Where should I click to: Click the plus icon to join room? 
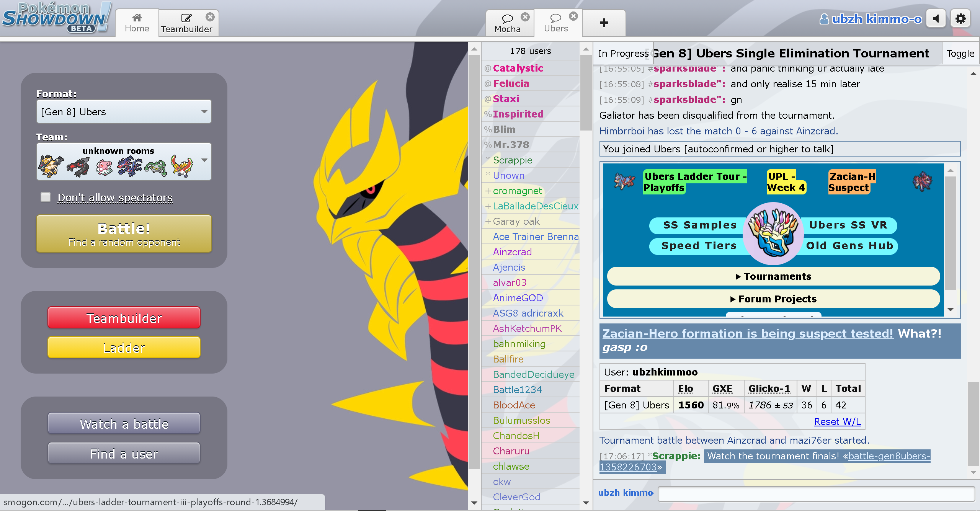604,23
